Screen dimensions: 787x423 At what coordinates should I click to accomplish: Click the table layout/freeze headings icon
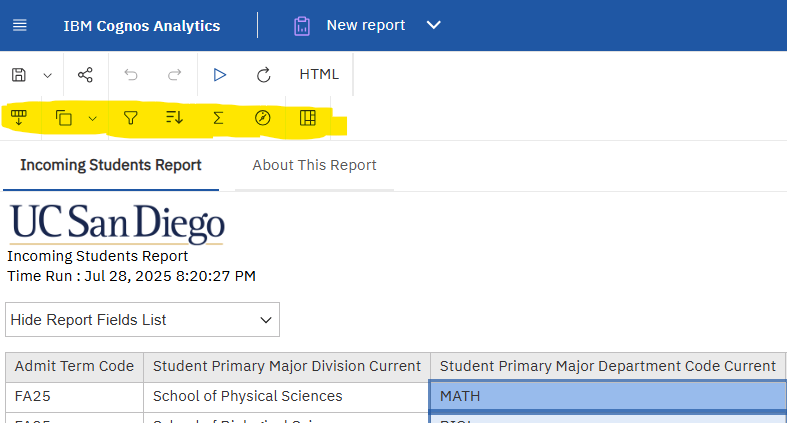[308, 118]
